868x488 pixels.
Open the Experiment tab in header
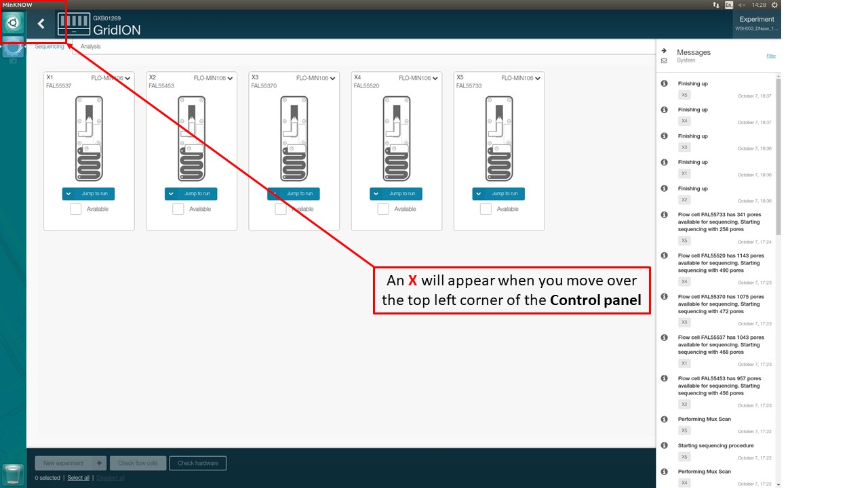(x=757, y=24)
